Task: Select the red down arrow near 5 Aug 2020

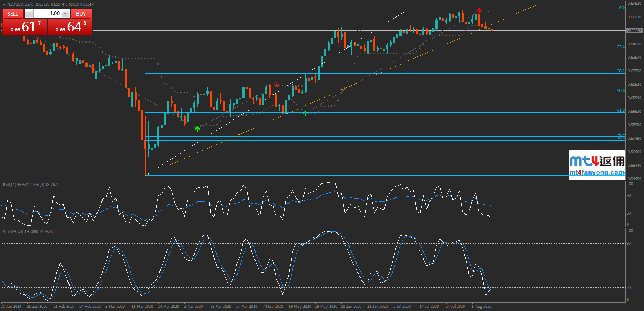Action: pos(479,10)
